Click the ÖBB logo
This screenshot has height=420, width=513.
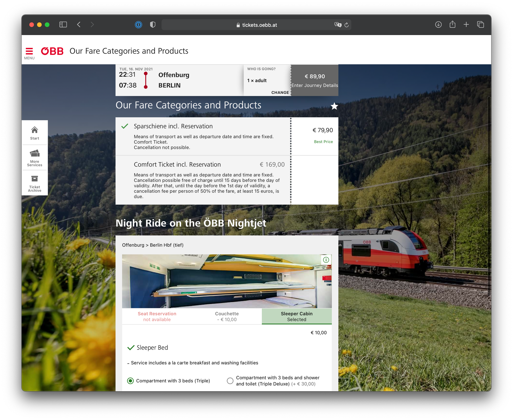(x=52, y=51)
